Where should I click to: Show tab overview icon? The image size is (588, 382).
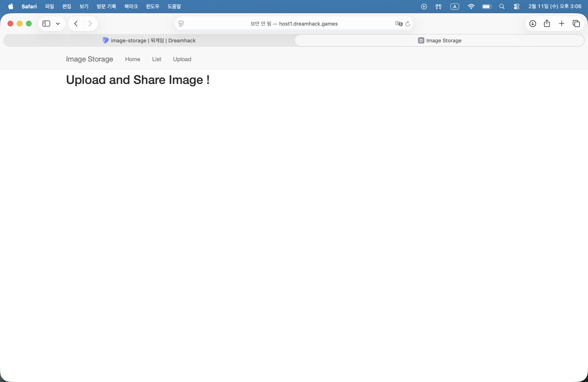tap(576, 24)
